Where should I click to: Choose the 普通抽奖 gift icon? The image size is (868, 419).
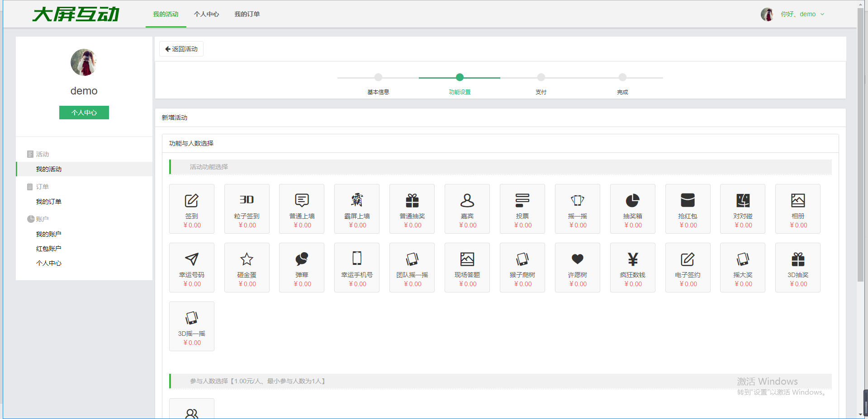click(x=412, y=201)
